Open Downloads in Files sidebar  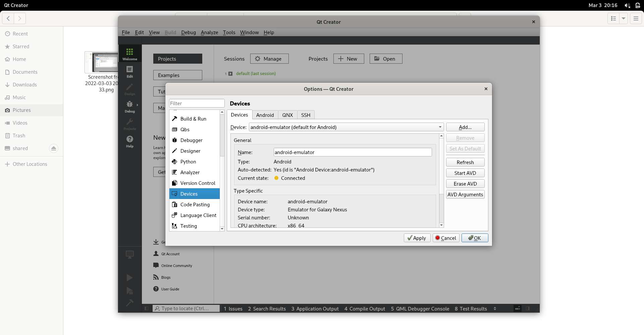[32, 85]
